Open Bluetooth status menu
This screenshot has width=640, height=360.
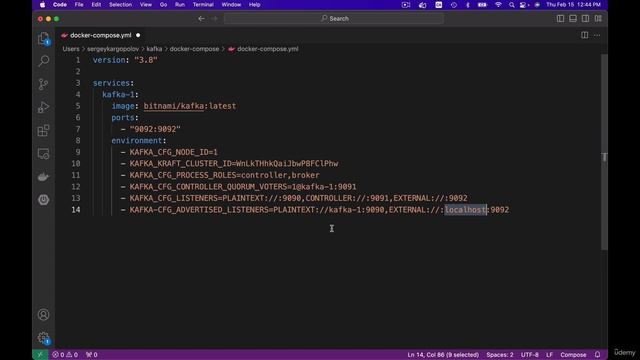coord(468,4)
